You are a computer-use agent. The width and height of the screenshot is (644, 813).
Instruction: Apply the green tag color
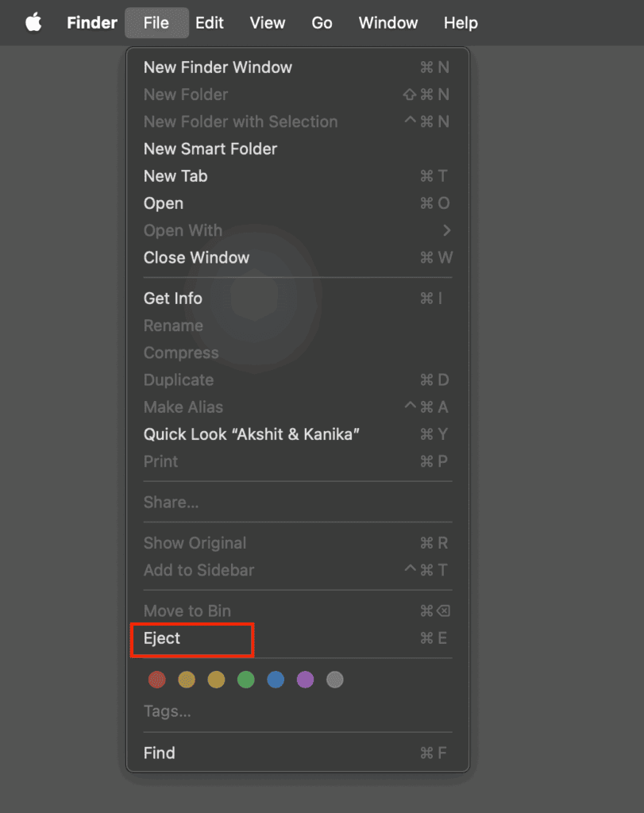245,680
